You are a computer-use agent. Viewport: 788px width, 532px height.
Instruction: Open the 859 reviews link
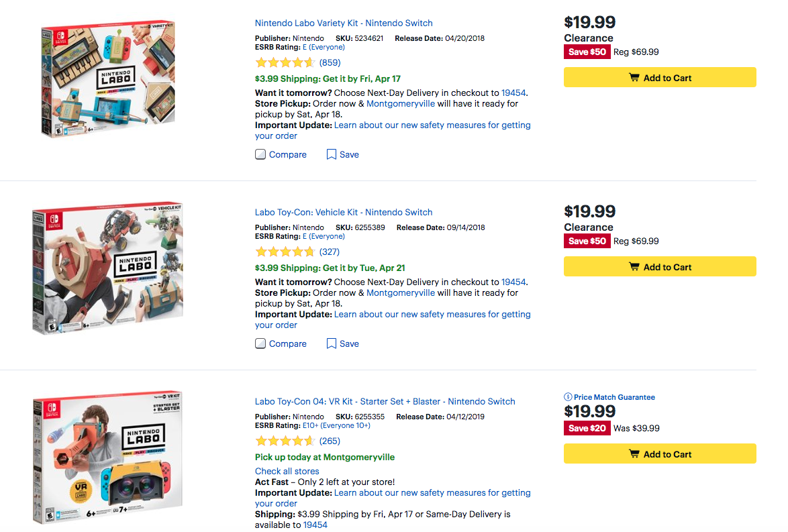pos(330,63)
